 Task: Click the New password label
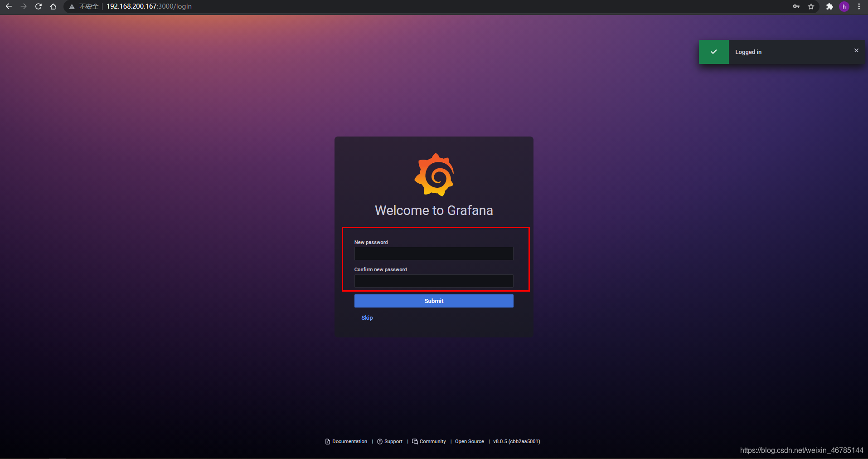pos(371,242)
